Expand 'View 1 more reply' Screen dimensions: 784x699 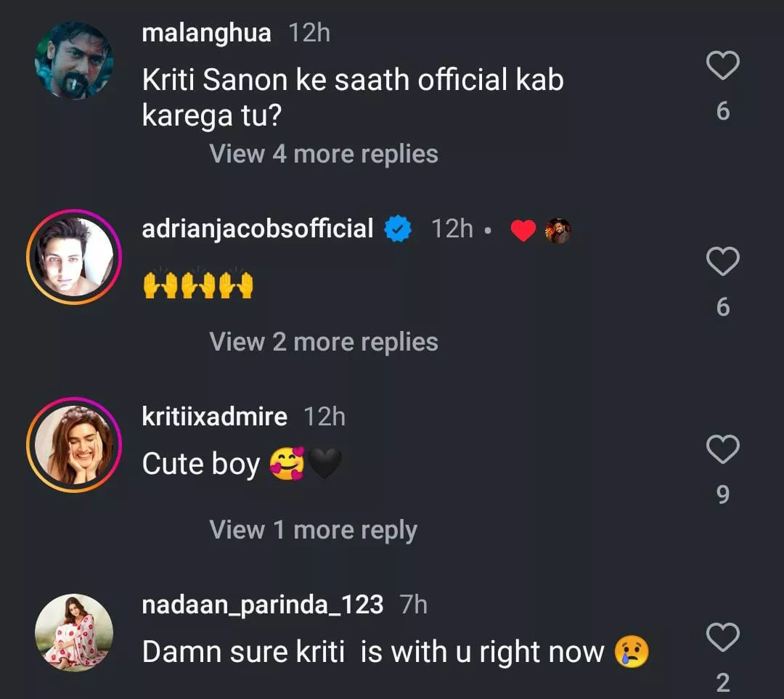[x=314, y=530]
